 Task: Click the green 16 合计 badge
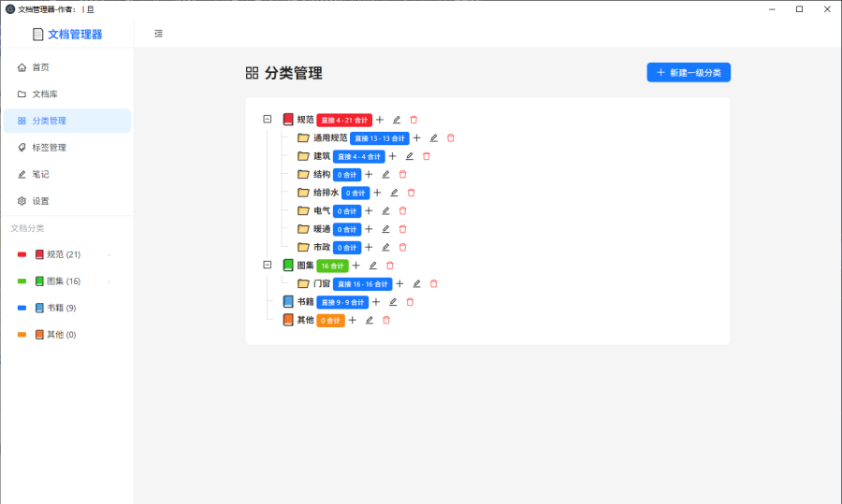click(332, 266)
